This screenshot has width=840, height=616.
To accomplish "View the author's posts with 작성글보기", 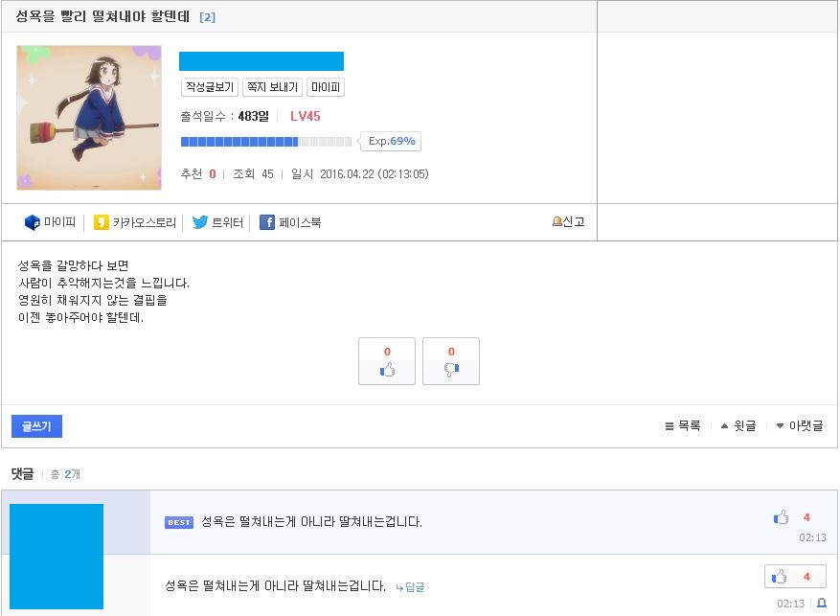I will pyautogui.click(x=209, y=86).
